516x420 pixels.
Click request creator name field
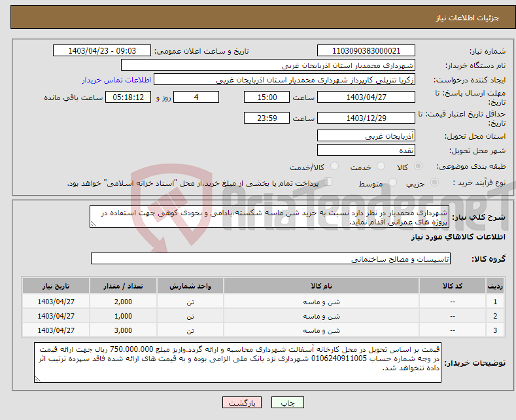284,80
